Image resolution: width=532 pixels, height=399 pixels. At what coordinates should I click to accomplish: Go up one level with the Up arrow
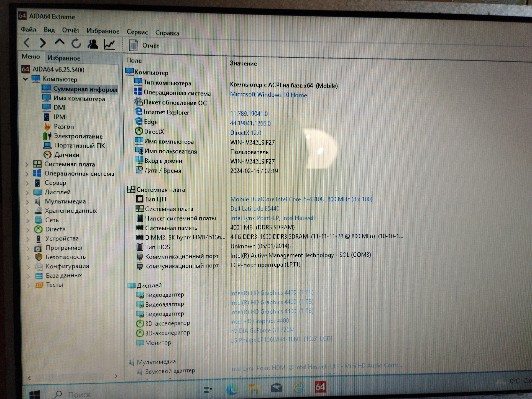tap(59, 42)
